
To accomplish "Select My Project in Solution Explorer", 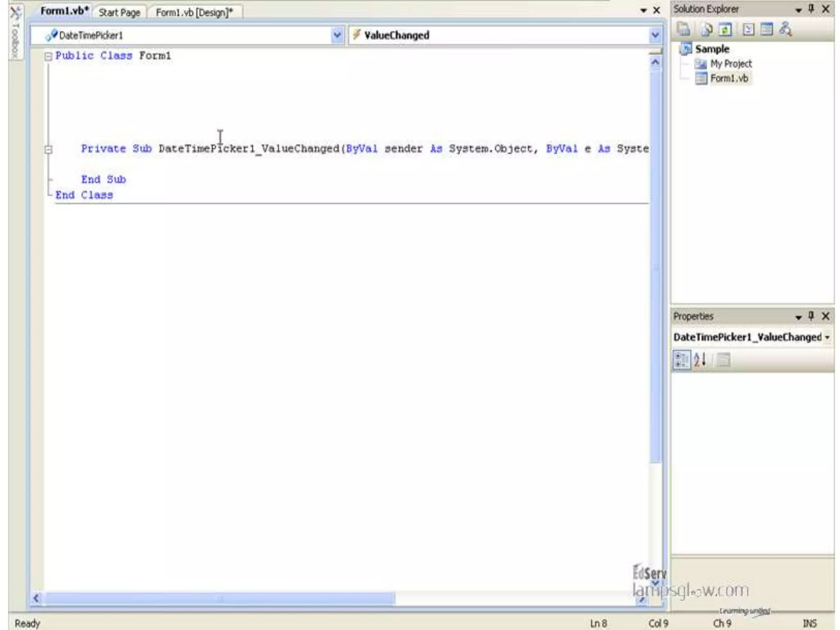I will tap(731, 64).
